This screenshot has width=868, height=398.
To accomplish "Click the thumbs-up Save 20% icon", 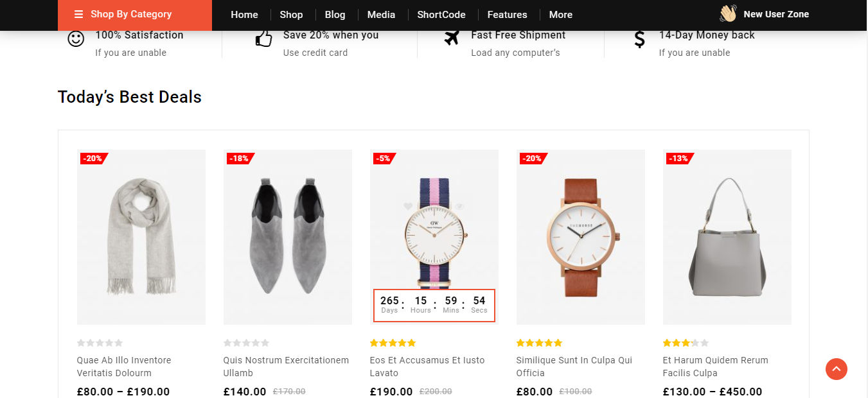I will coord(263,39).
